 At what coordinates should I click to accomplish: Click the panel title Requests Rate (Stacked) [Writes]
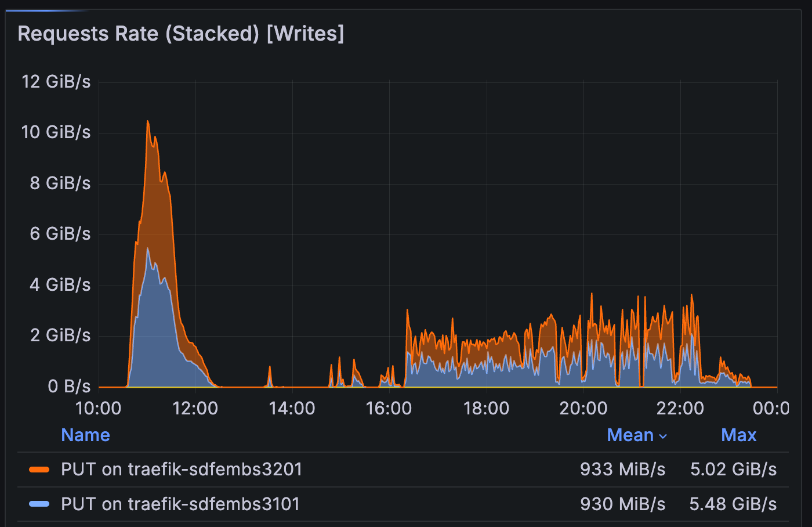[181, 34]
